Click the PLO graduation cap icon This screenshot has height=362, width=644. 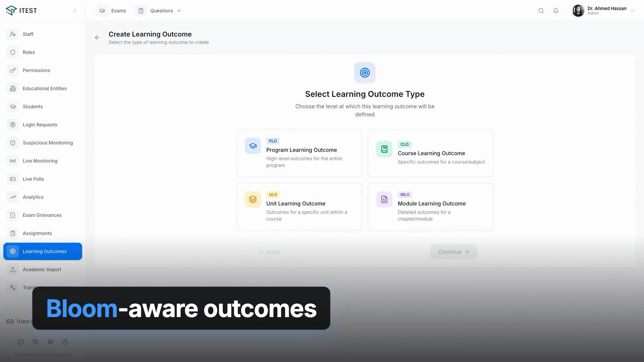point(253,146)
